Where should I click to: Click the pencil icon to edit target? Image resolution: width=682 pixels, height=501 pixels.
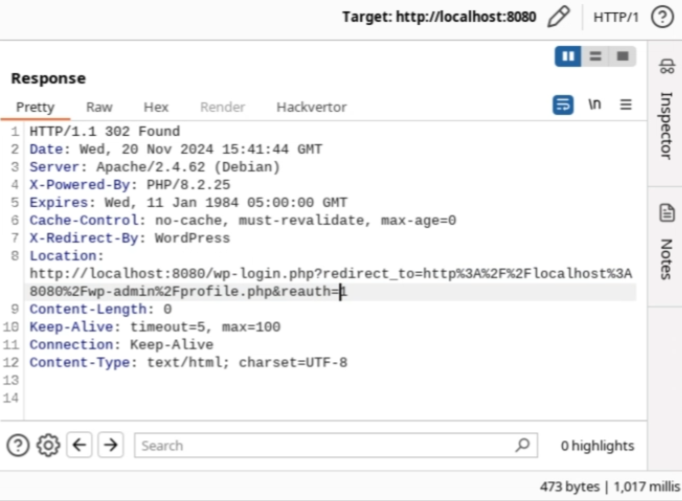point(559,17)
